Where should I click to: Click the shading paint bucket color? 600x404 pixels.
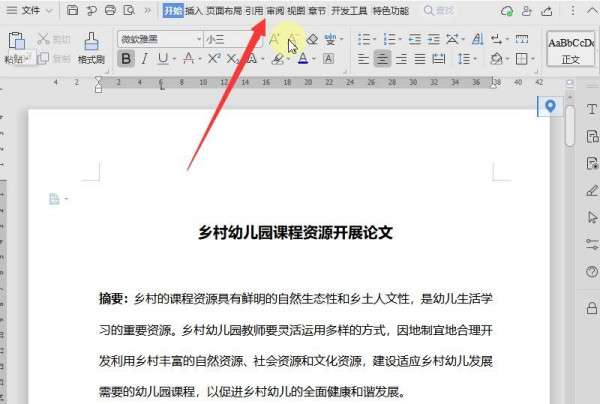tap(496, 59)
